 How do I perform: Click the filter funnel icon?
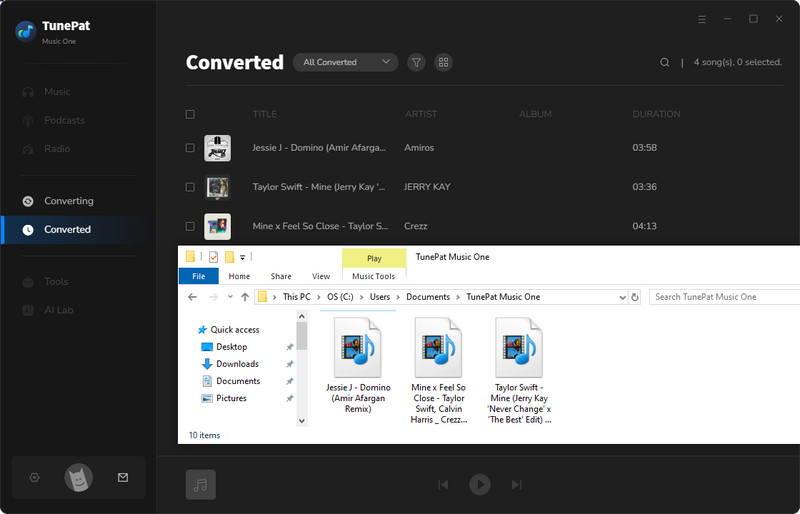417,62
